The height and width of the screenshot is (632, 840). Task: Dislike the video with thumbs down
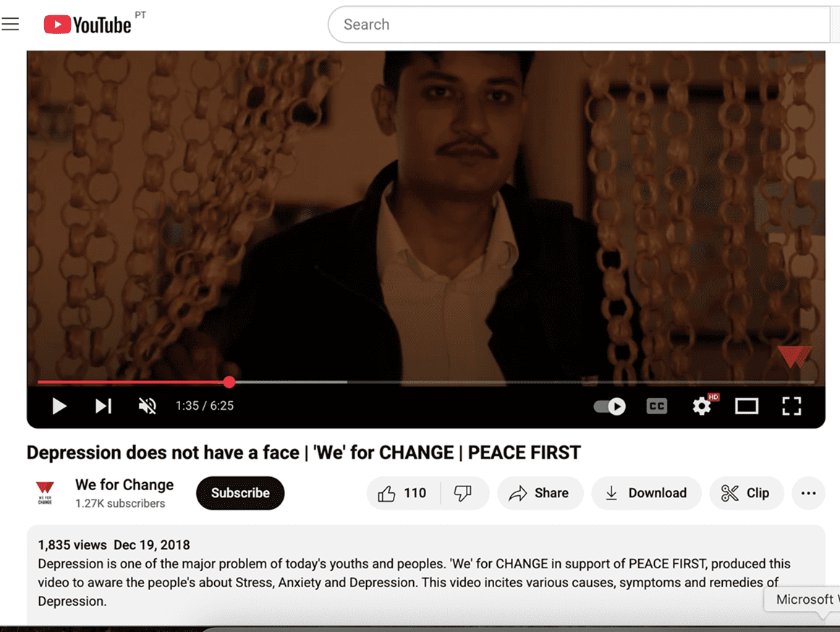pos(464,493)
